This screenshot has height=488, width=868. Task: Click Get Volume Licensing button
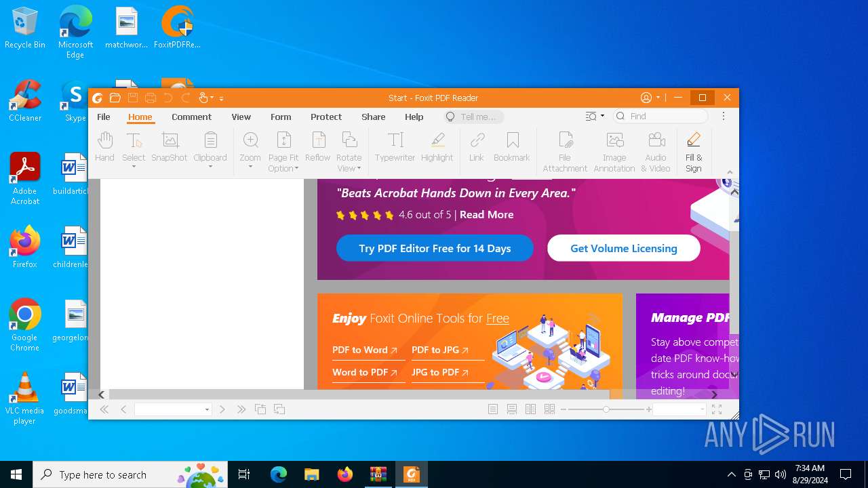click(624, 248)
